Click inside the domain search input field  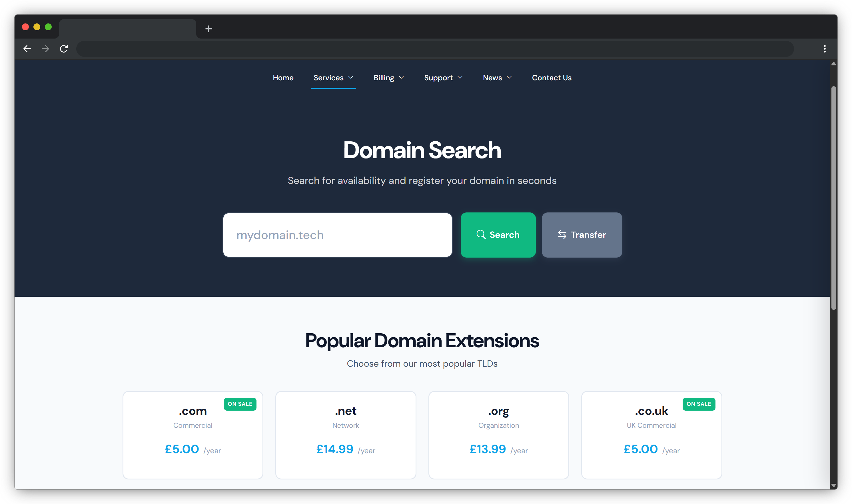[337, 235]
